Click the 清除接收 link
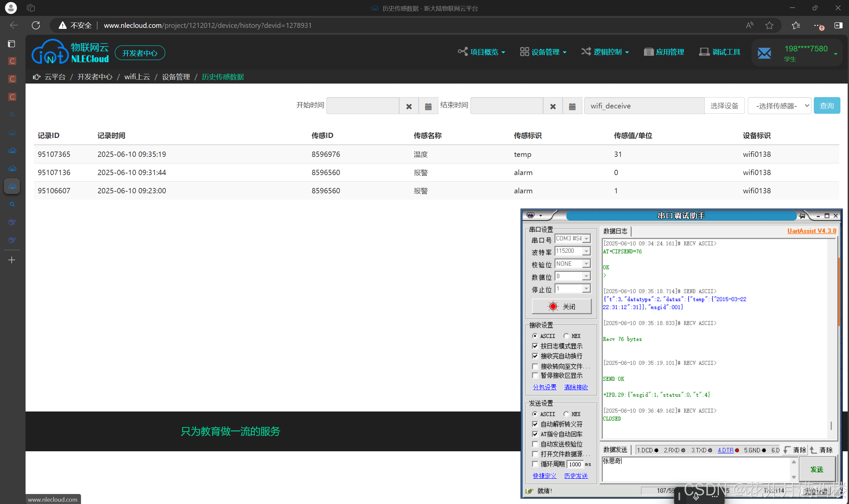The height and width of the screenshot is (504, 849). pyautogui.click(x=576, y=387)
